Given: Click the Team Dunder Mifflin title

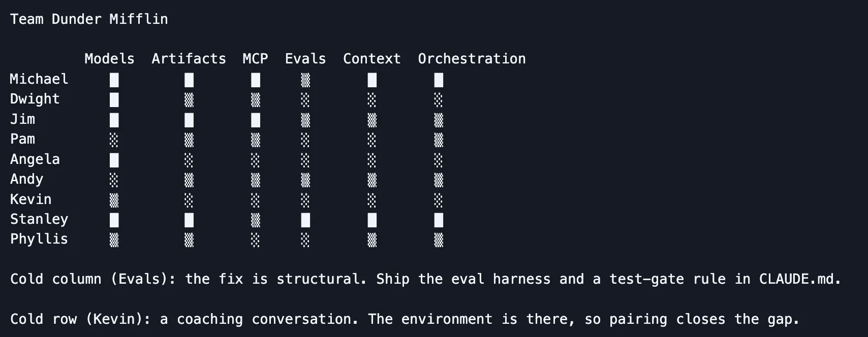Looking at the screenshot, I should 89,19.
